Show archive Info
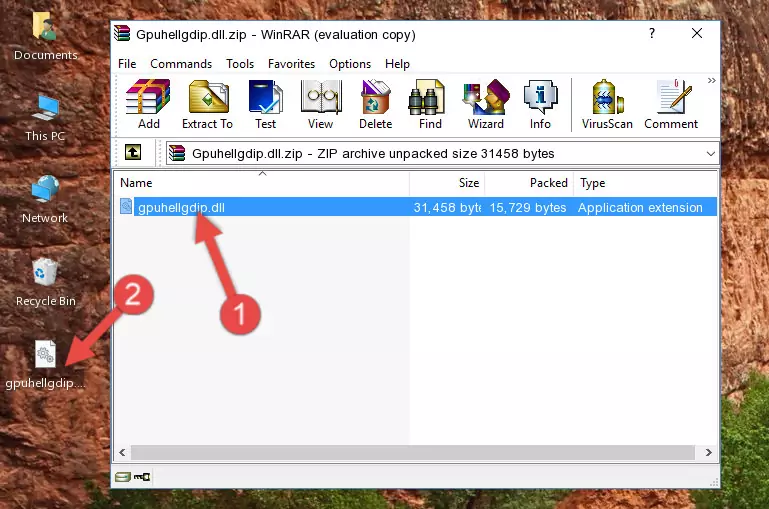The image size is (769, 509). coord(540,104)
